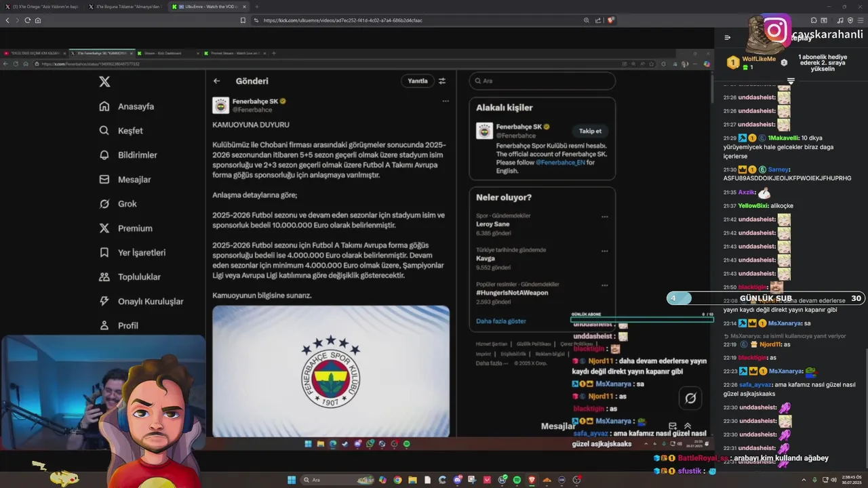
Task: Click BattleRoyal_ss username in chat
Action: click(x=703, y=458)
